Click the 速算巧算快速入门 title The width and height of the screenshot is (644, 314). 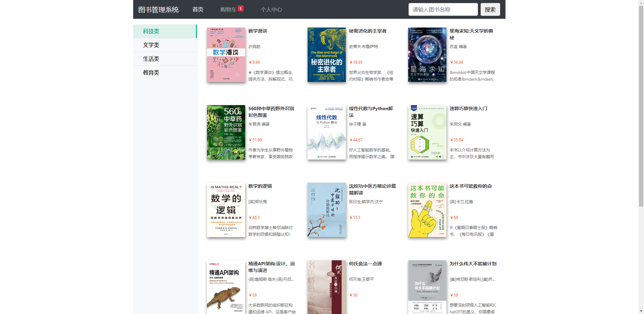(468, 108)
